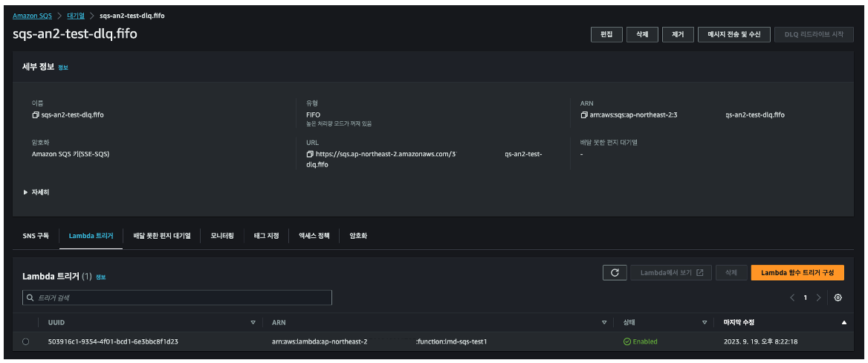Click Lambda에서 보기 button
The image size is (868, 363).
671,273
